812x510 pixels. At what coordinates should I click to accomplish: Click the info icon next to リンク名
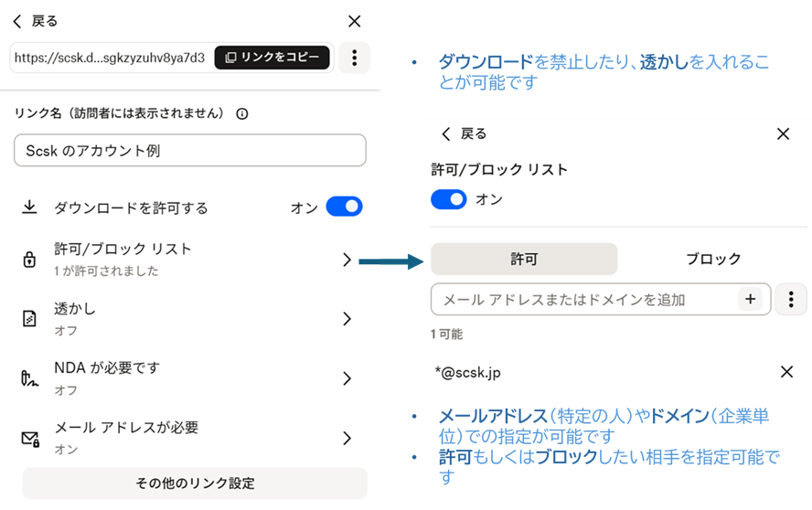coord(242,114)
